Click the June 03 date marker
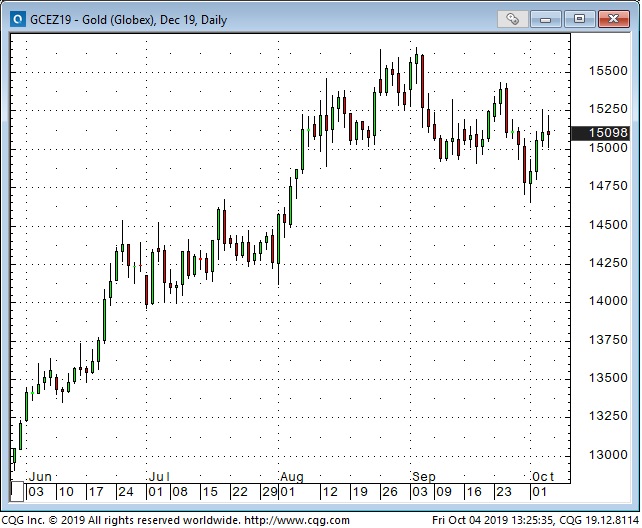 [35, 492]
